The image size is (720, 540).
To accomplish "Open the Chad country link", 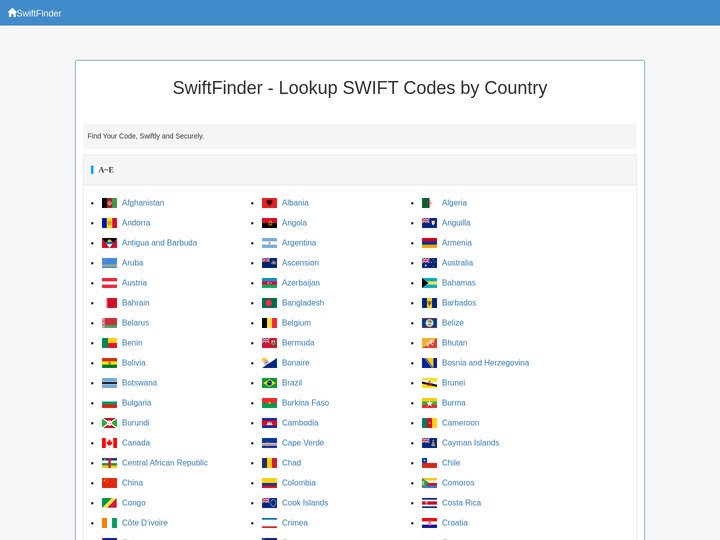I will tap(292, 463).
